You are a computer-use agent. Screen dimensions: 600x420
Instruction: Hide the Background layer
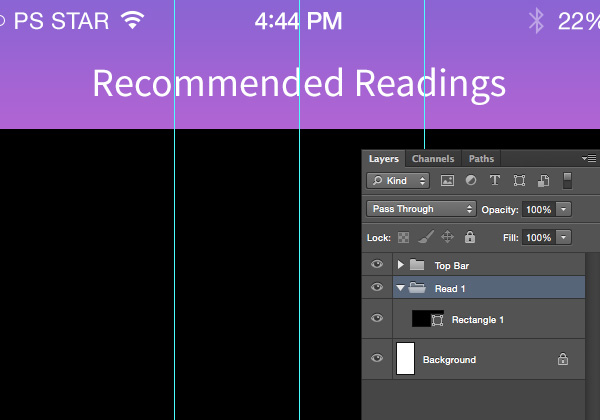pyautogui.click(x=377, y=358)
